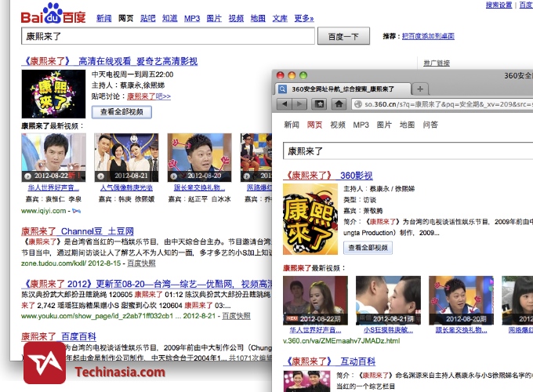Image resolution: width=533 pixels, height=392 pixels.
Task: Switch to 360 问答 tab
Action: (x=430, y=125)
